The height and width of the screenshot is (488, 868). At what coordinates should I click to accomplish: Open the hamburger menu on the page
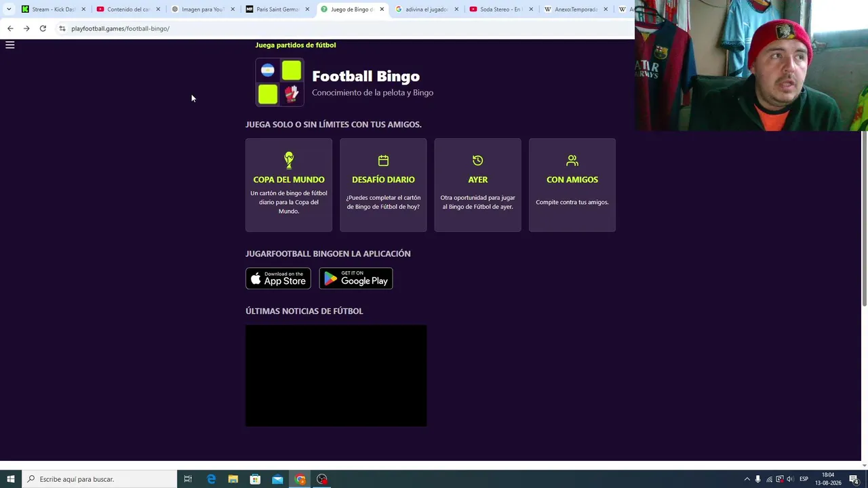click(10, 45)
